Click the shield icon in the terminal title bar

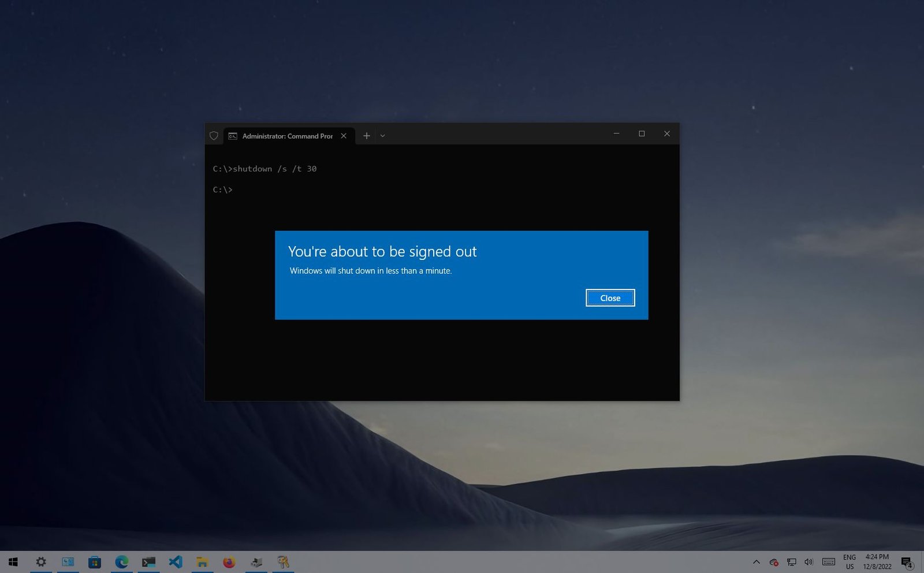point(215,135)
